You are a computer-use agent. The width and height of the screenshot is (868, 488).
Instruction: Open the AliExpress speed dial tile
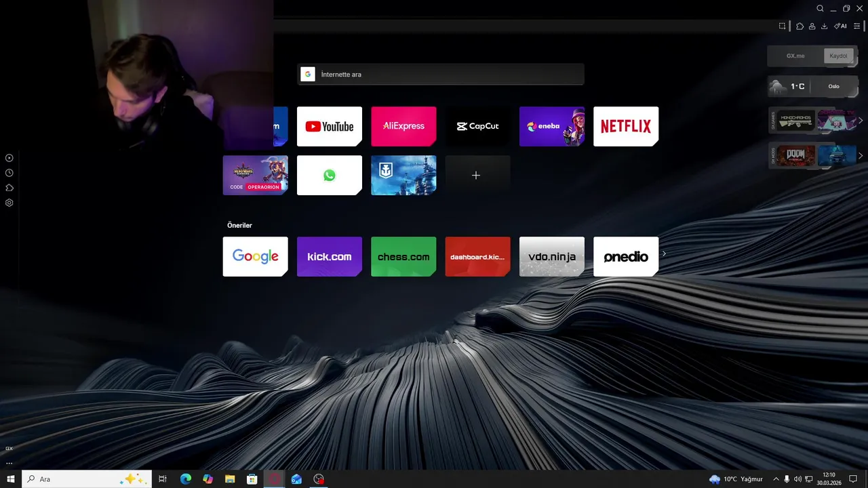tap(403, 126)
